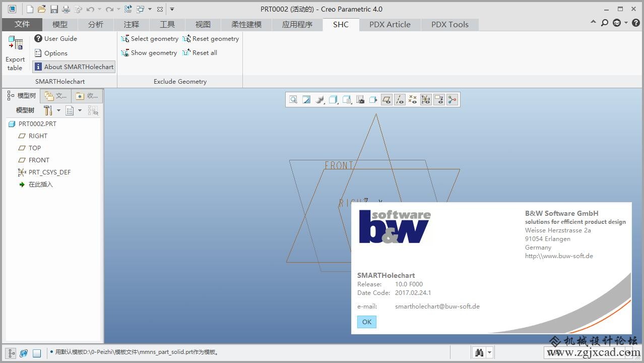Click the Close window icon in quick access toolbar
Screen dimensions: 644x363
(x=160, y=9)
